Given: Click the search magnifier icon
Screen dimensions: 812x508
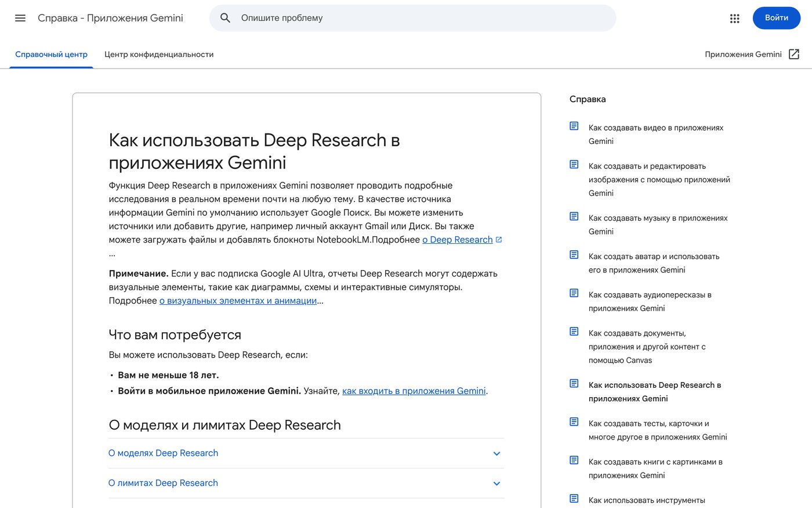Looking at the screenshot, I should (226, 18).
